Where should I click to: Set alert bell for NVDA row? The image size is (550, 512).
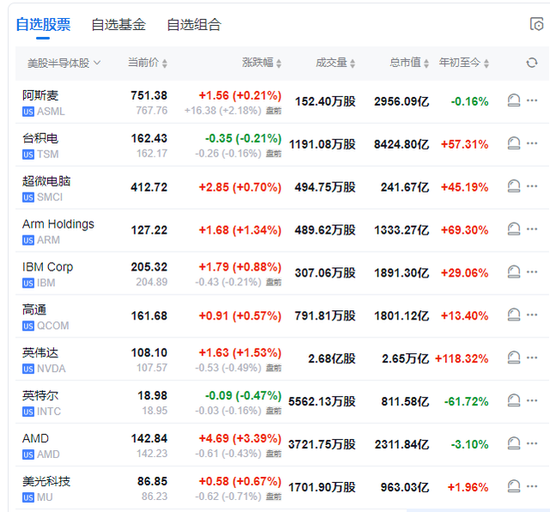coord(514,358)
